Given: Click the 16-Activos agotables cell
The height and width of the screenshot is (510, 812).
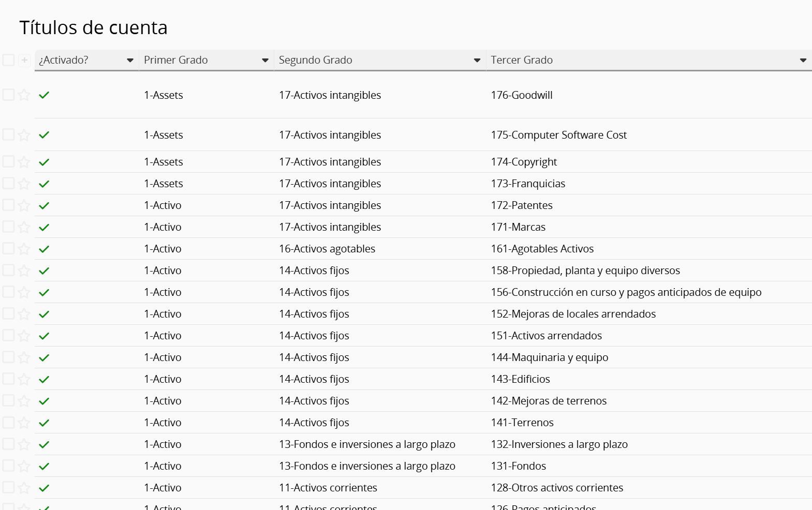Looking at the screenshot, I should [327, 249].
